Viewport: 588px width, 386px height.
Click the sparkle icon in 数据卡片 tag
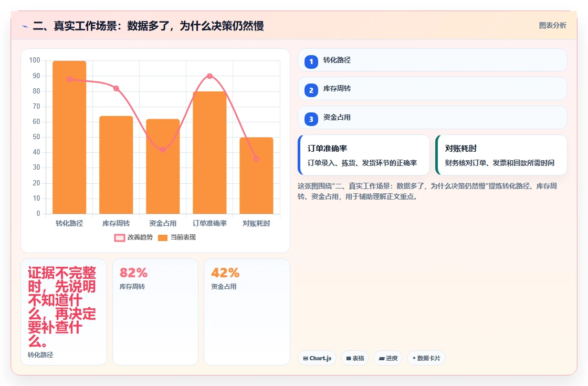[x=414, y=358]
